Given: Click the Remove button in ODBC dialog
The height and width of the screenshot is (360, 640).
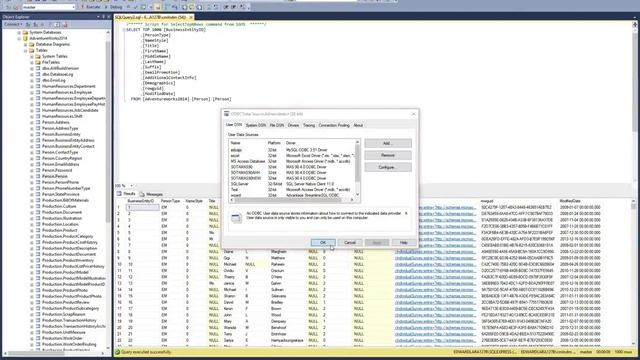Looking at the screenshot, I should 388,155.
